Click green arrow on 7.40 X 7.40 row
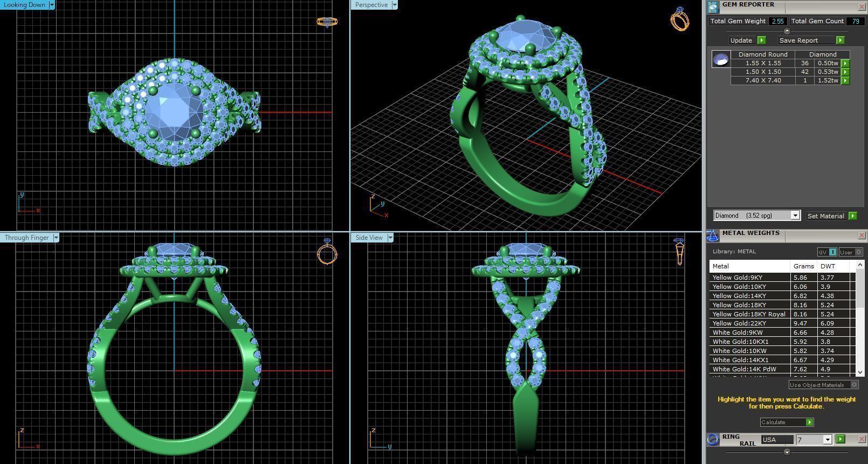Viewport: 868px width, 464px height. (x=845, y=80)
